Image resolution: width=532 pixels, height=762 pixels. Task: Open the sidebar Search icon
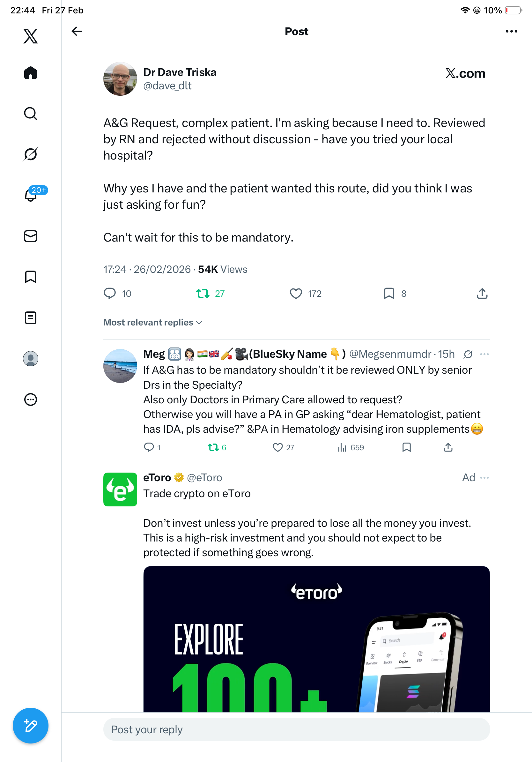click(x=31, y=114)
